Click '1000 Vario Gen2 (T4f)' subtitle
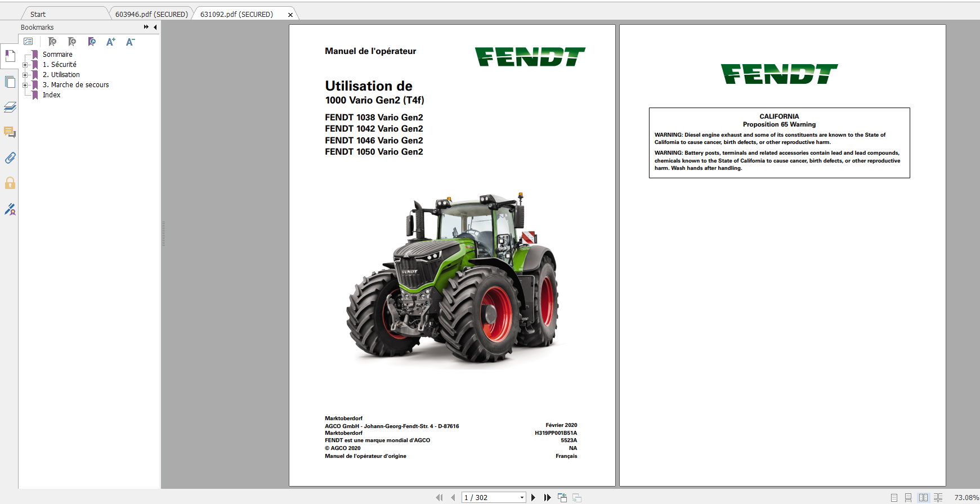Viewport: 980px width, 504px height. tap(375, 100)
